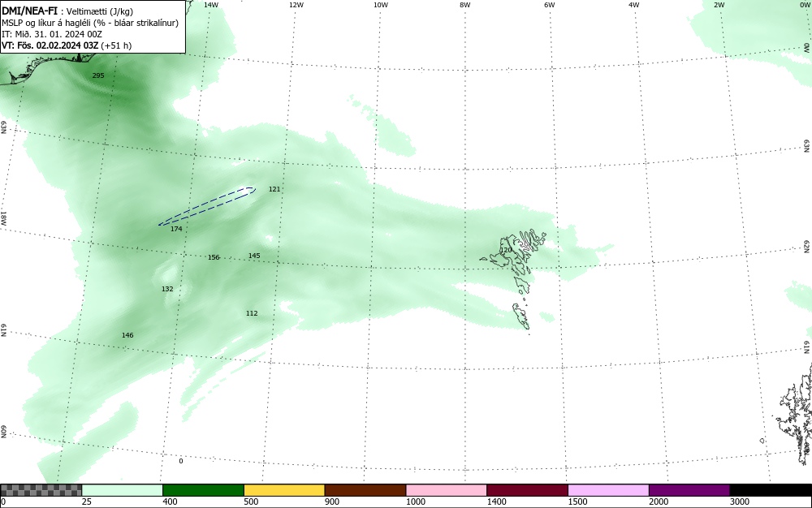Click the value label 112
The height and width of the screenshot is (508, 812).
[x=252, y=313]
